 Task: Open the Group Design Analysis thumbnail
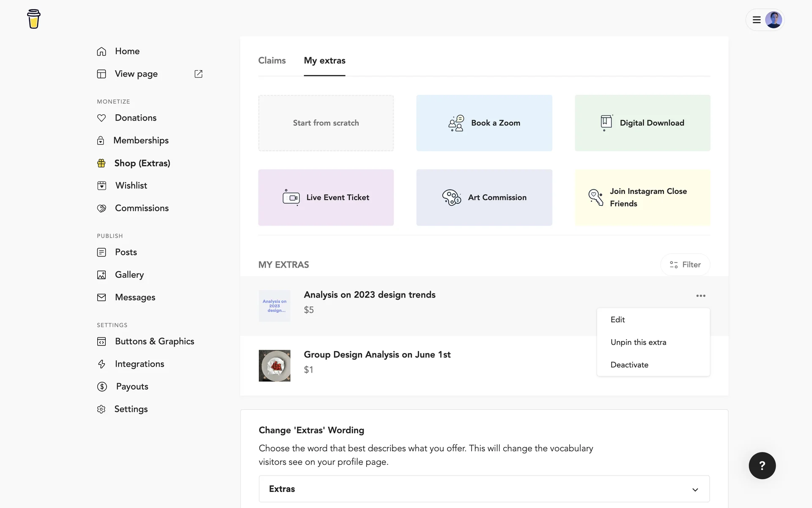click(274, 366)
